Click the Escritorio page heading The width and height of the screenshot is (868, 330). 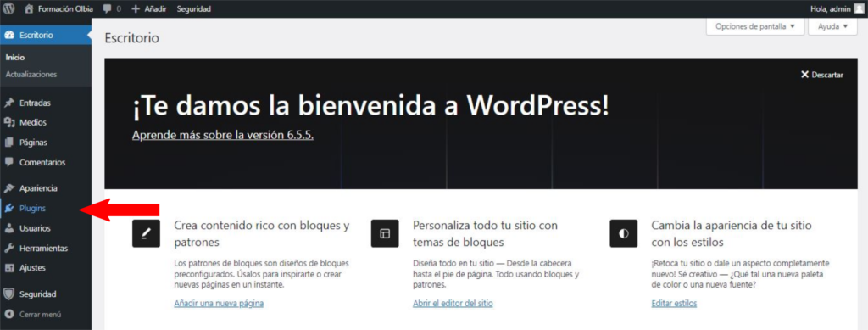[131, 38]
